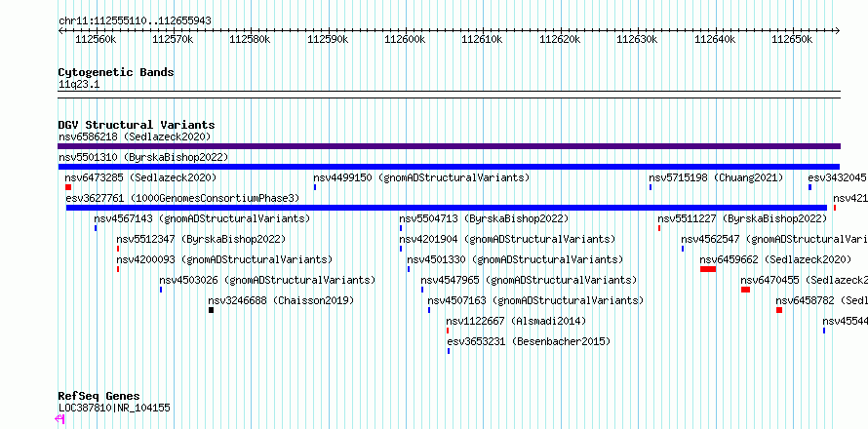Click the nsv4200093 (gnomADStructuralVariants) label
Image resolution: width=868 pixels, height=429 pixels.
224,259
